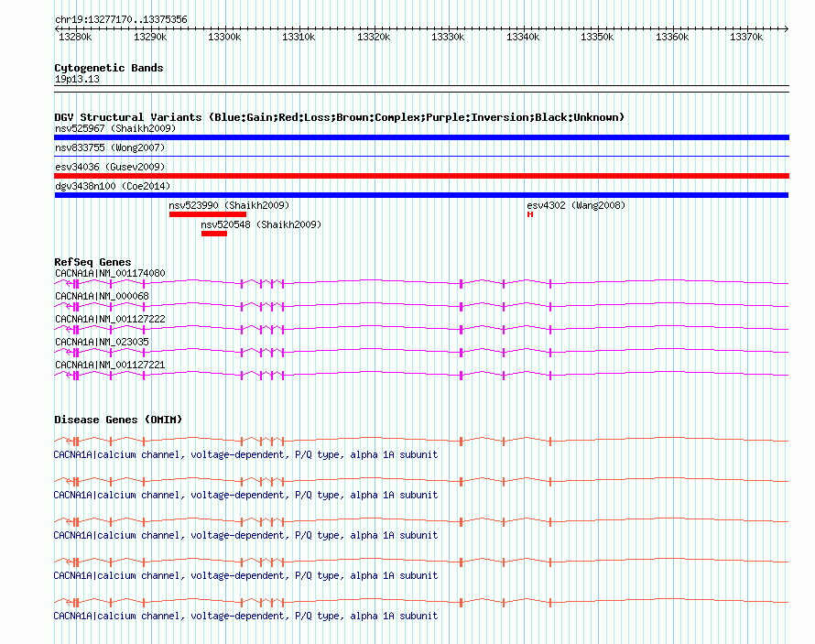Open the RefSeq Genes track title

92,262
